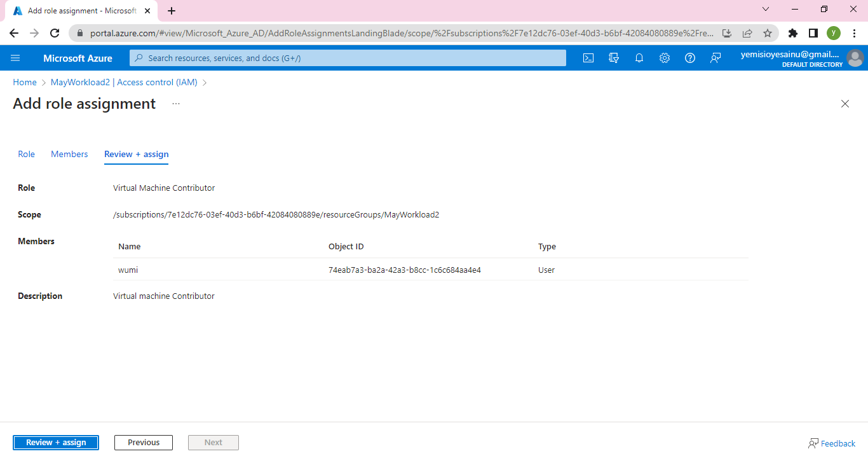Viewport: 868px width, 463px height.
Task: Switch to the Role tab
Action: [x=26, y=154]
